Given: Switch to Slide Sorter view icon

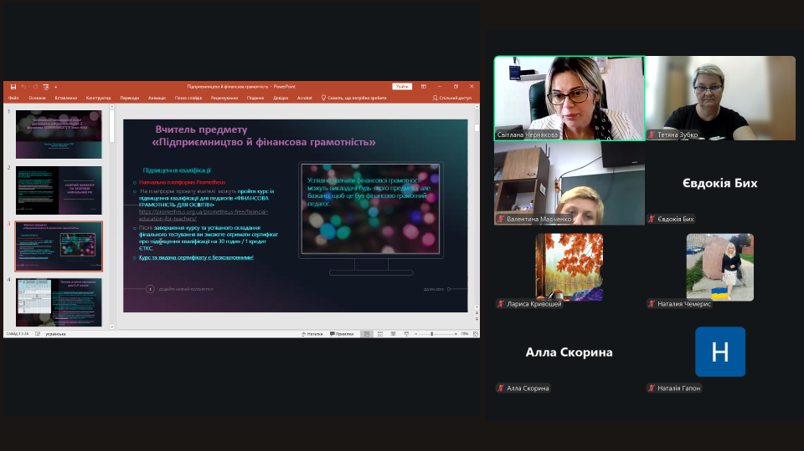Looking at the screenshot, I should point(380,334).
